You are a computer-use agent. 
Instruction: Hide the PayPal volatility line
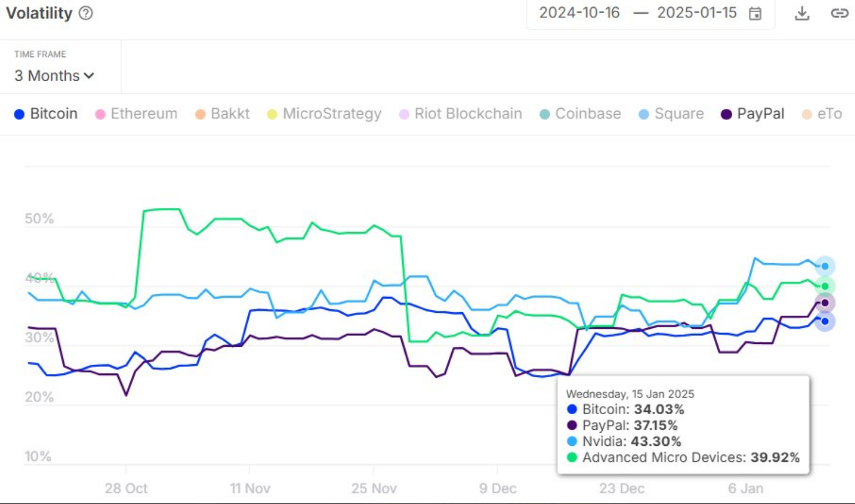click(753, 114)
